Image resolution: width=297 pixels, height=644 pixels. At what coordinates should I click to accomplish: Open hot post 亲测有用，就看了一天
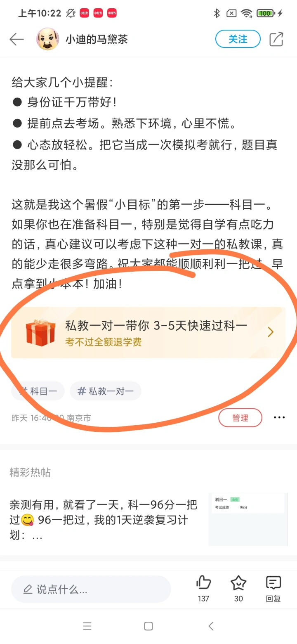(104, 520)
